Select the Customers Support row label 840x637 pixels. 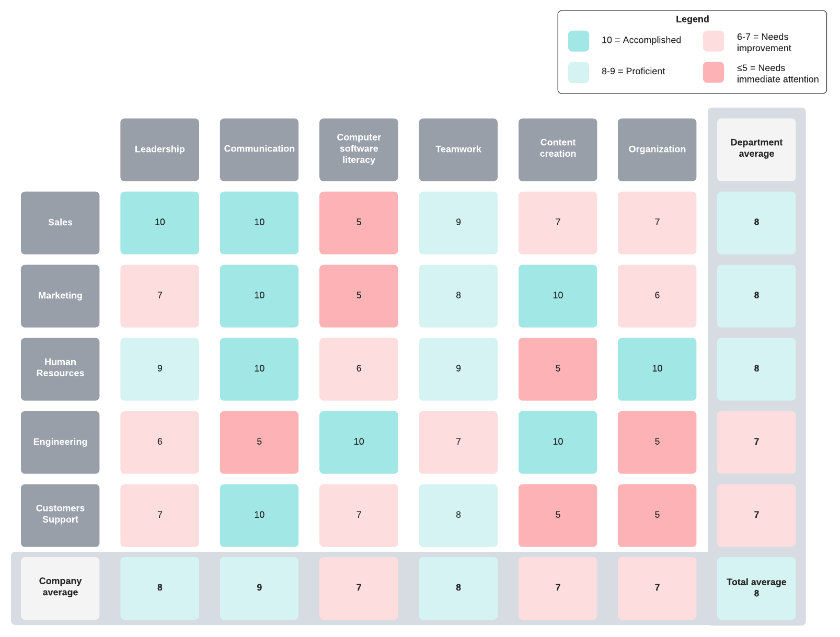tap(60, 515)
